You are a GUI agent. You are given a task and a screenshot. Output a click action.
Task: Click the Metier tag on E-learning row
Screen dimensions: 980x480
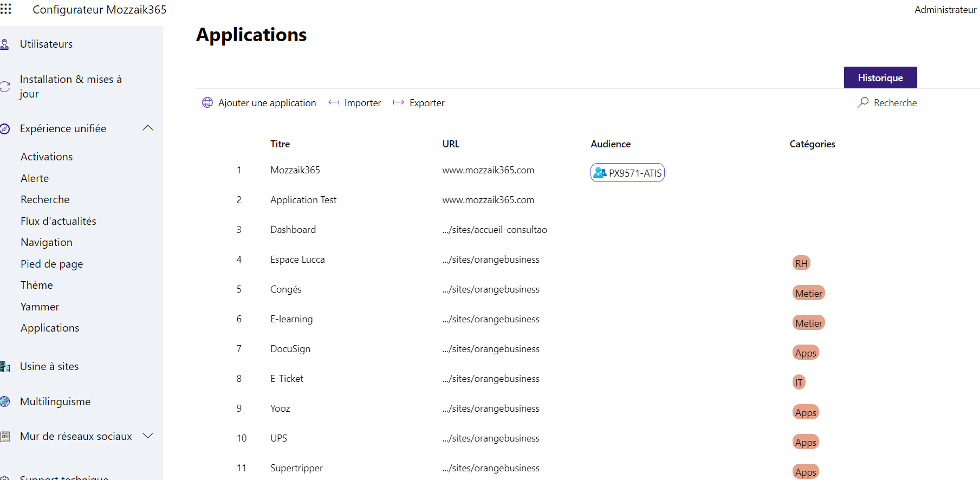[809, 323]
